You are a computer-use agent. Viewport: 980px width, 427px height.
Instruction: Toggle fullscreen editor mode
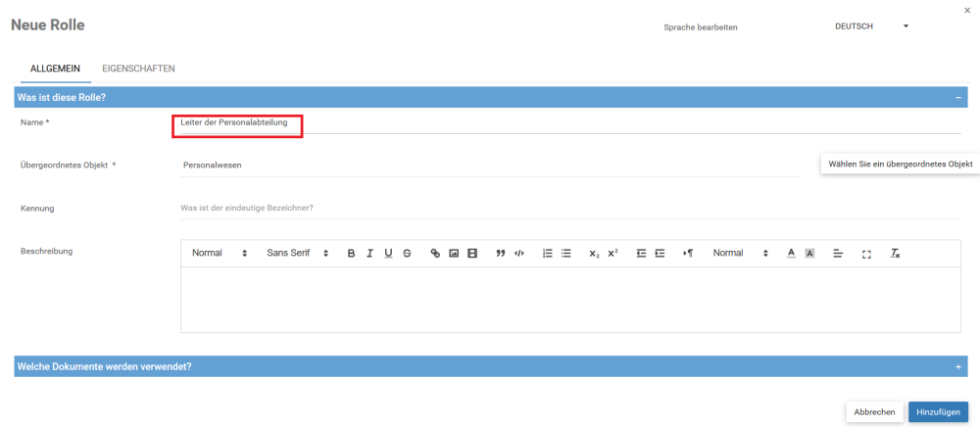(x=866, y=254)
